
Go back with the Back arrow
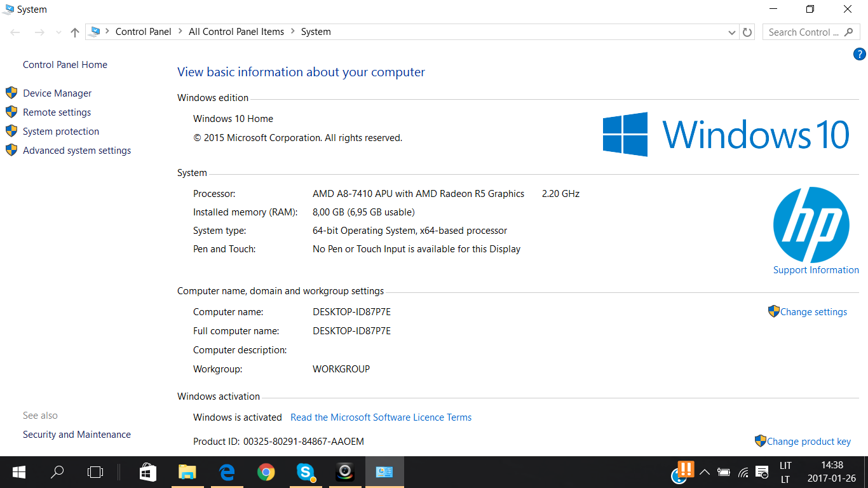tap(16, 32)
